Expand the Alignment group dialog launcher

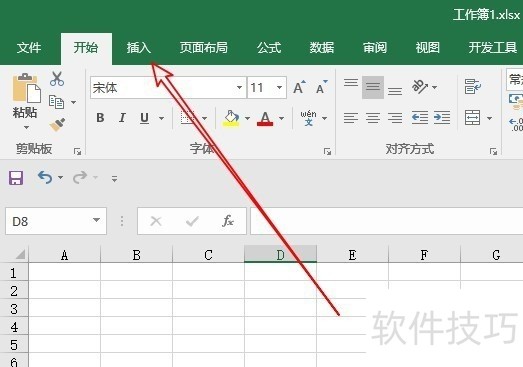coord(494,152)
